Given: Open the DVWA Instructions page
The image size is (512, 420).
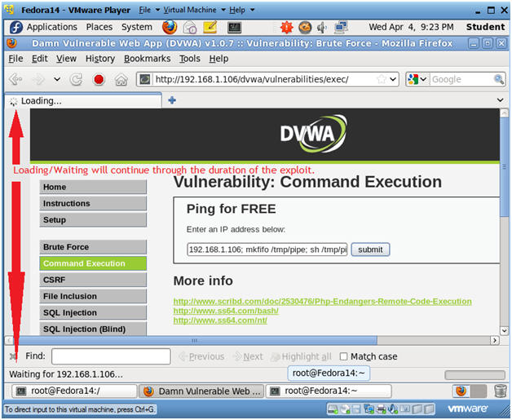Looking at the screenshot, I should pos(93,203).
